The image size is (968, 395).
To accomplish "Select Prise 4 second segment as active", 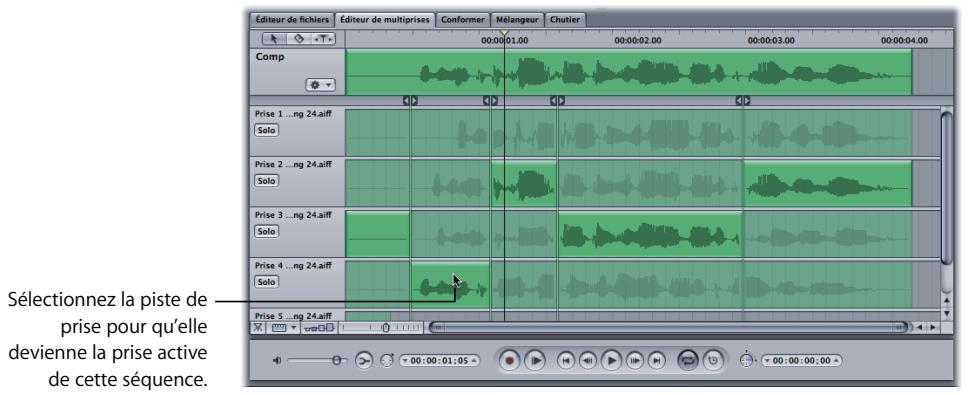I will tap(450, 284).
